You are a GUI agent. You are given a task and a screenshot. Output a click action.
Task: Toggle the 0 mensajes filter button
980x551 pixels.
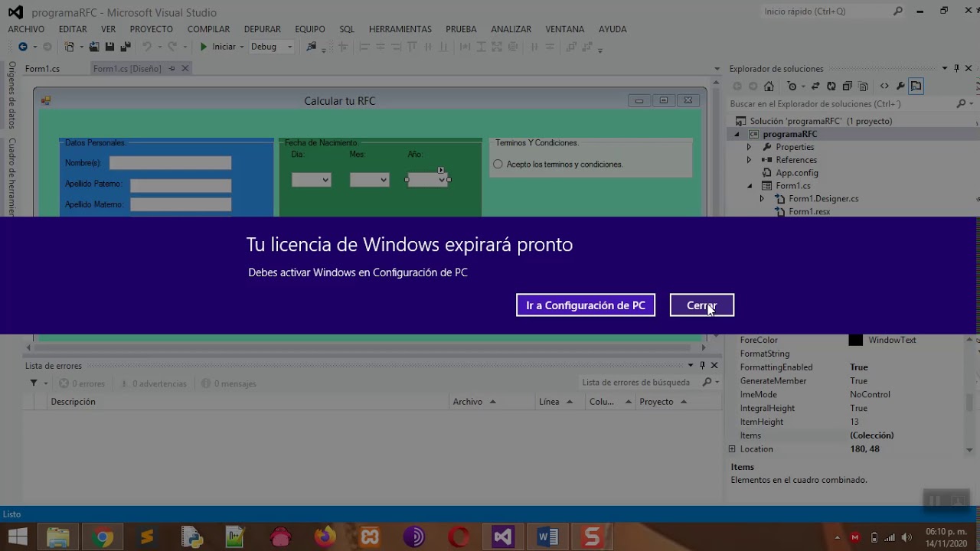(228, 383)
